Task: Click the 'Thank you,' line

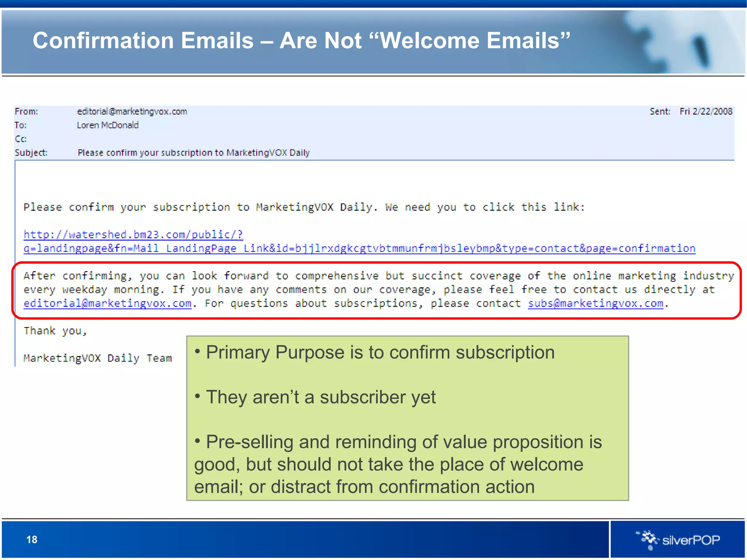Action: click(55, 331)
